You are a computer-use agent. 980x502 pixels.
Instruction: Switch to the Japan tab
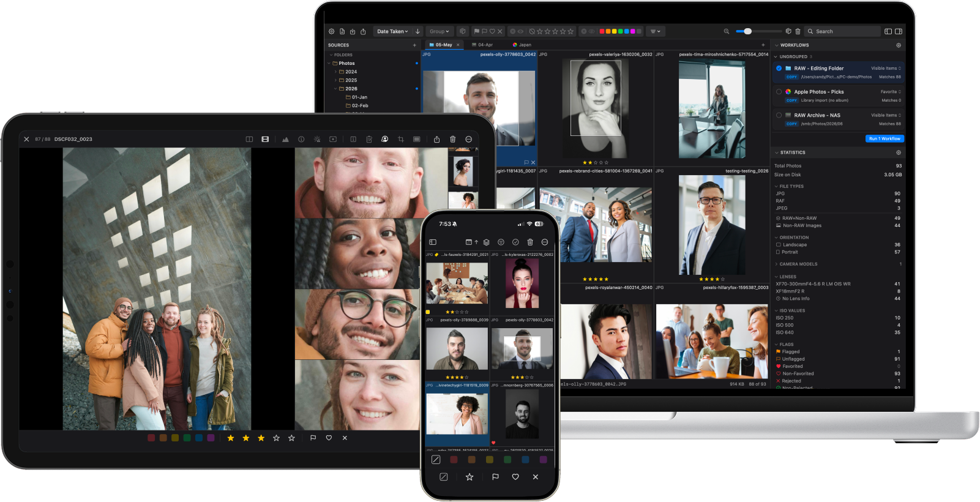click(522, 45)
